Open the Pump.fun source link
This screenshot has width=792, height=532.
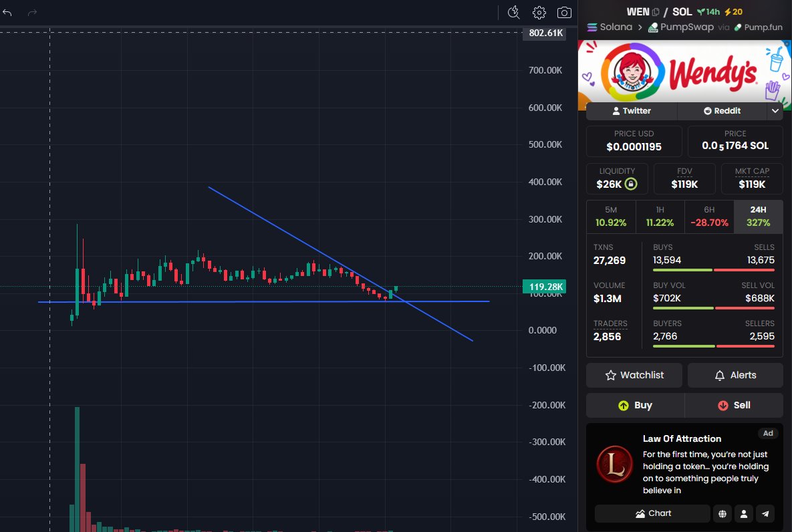coord(758,27)
